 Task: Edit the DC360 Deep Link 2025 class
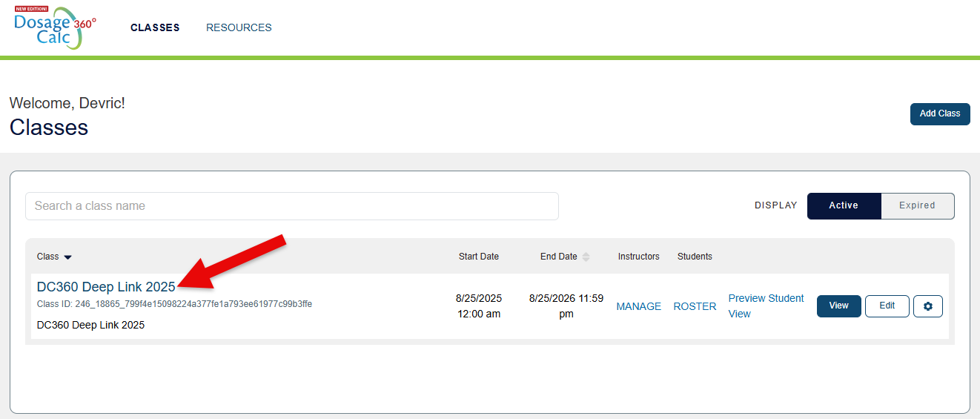(x=887, y=306)
